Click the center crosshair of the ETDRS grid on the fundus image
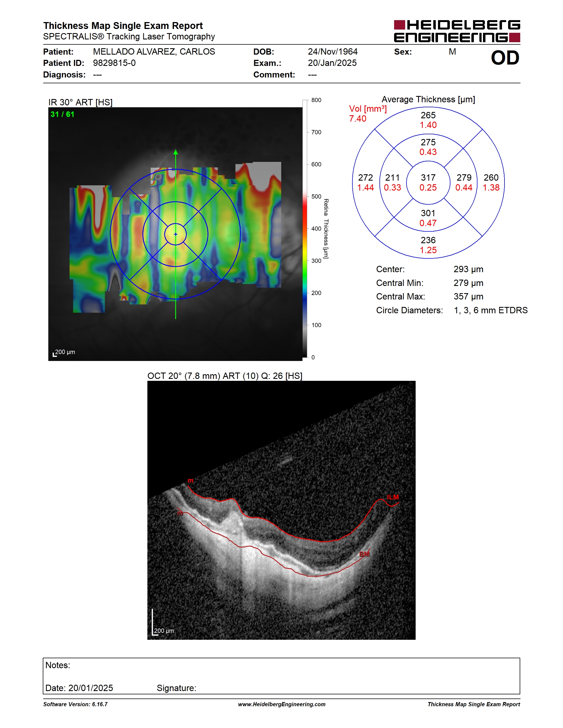 [x=176, y=234]
